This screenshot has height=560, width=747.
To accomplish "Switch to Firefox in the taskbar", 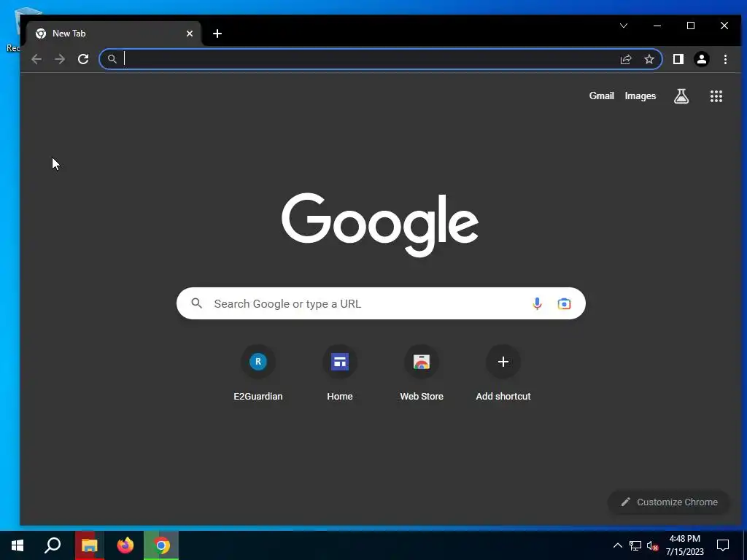I will pos(125,545).
